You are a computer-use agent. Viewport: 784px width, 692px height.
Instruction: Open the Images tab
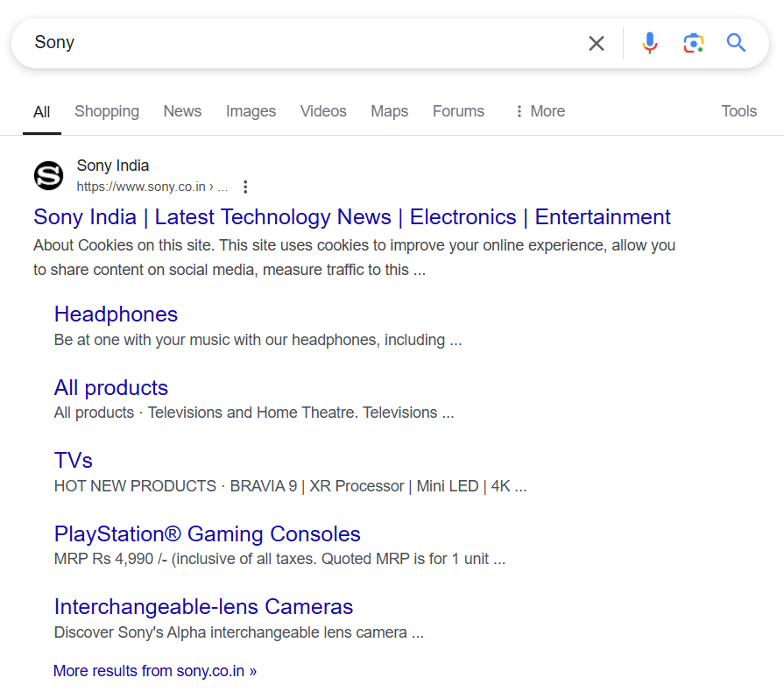251,111
